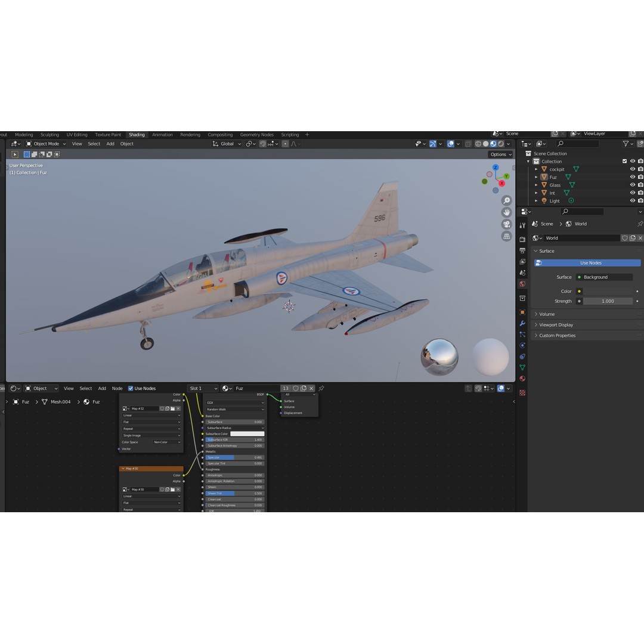Select wireframe viewport shading mode
644x644 pixels.
point(478,144)
